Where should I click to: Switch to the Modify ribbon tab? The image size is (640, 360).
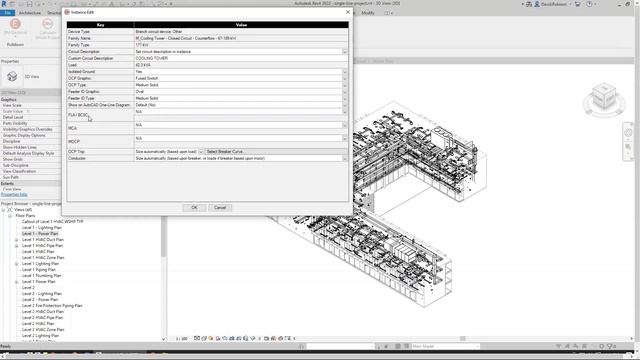tap(368, 13)
